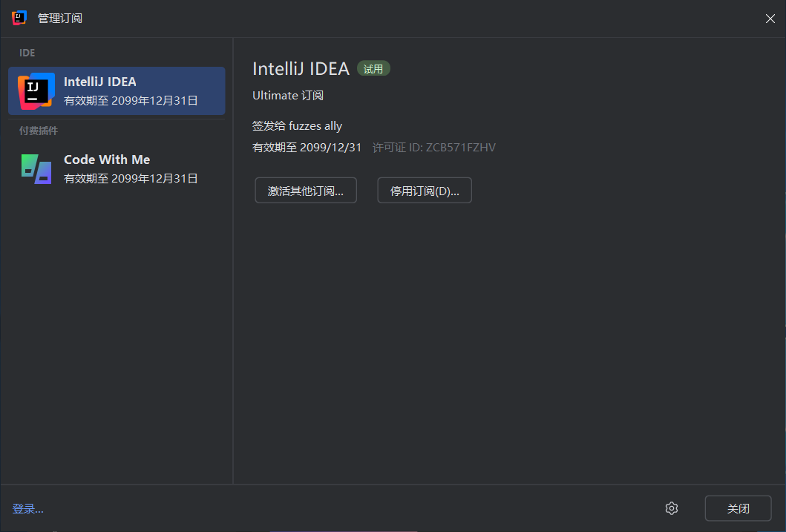This screenshot has height=532, width=786.
Task: Click the IDE section header in sidebar
Action: pos(27,53)
